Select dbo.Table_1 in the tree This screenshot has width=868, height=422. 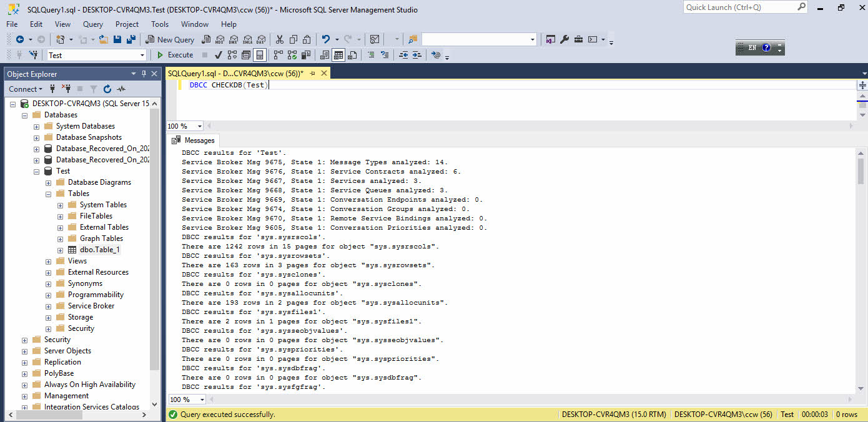point(99,250)
